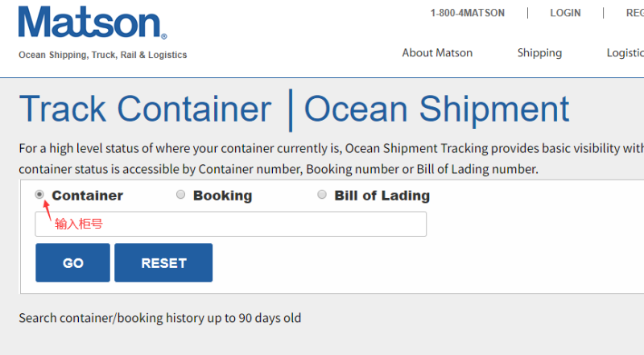644x355 pixels.
Task: Click the Booking label text
Action: [223, 196]
